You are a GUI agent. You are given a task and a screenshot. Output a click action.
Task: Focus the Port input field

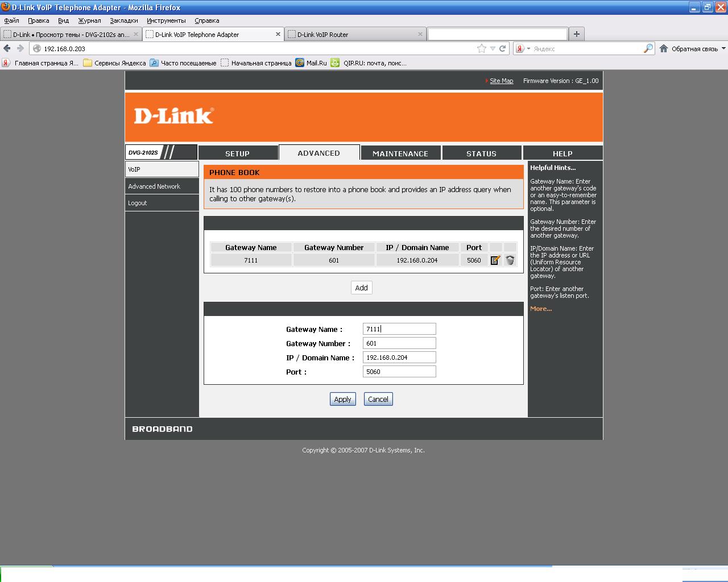[x=399, y=372]
